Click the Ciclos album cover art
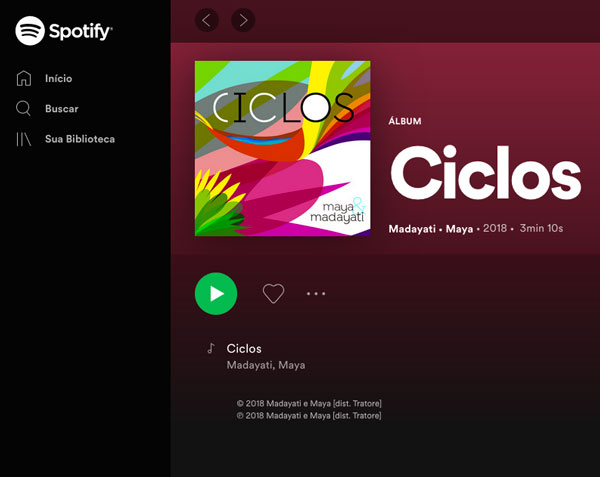The width and height of the screenshot is (600, 477). tap(282, 148)
